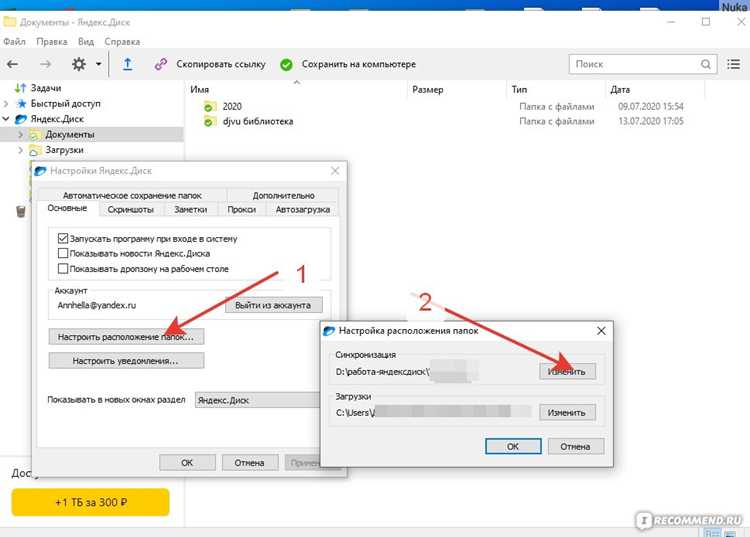This screenshot has width=750, height=537.
Task: Click green checkmark Save to computer icon
Action: tap(287, 65)
